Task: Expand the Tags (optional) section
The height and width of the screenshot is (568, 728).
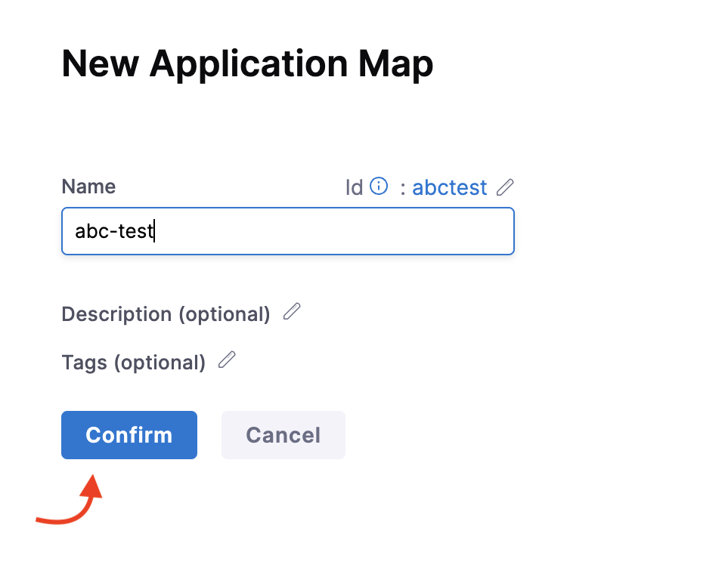Action: (x=133, y=363)
